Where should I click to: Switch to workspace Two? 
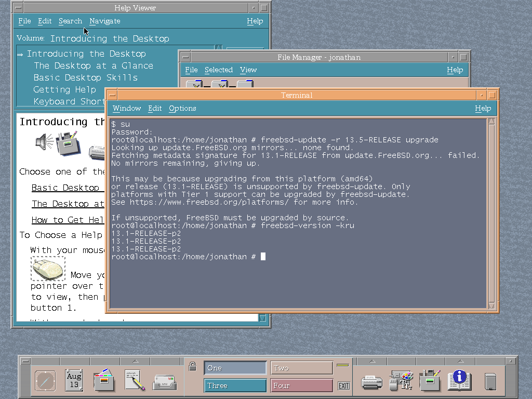[x=302, y=368]
